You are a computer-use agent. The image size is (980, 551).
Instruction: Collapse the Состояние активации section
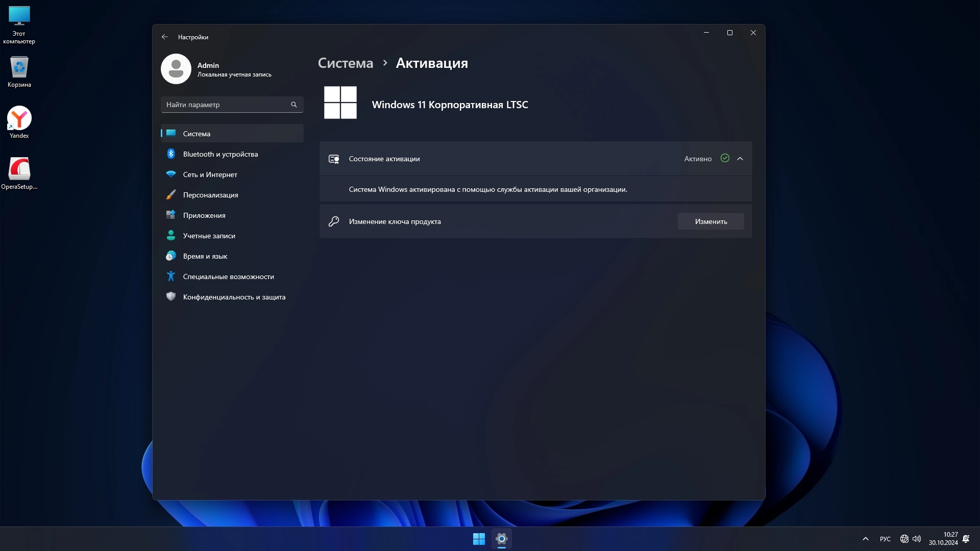[x=740, y=159]
